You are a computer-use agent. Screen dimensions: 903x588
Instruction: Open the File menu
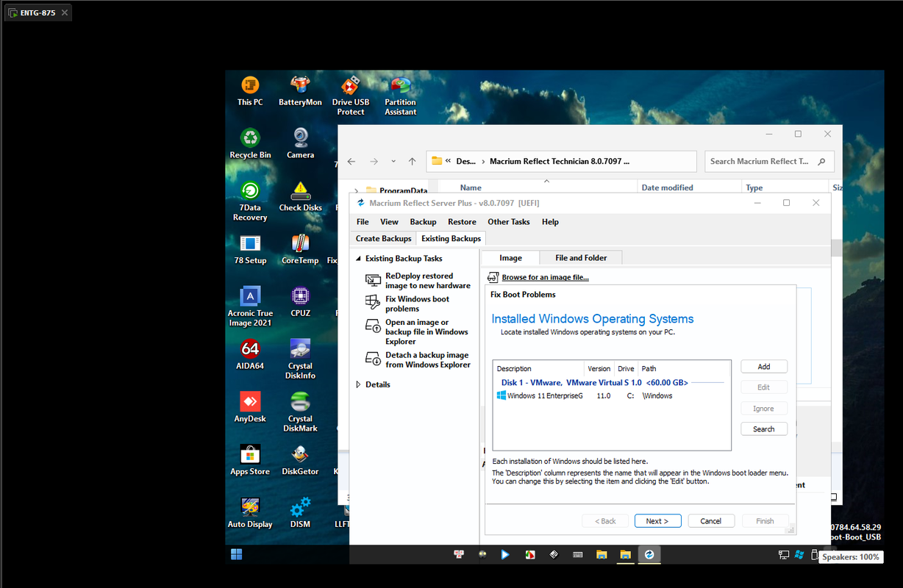click(x=363, y=222)
